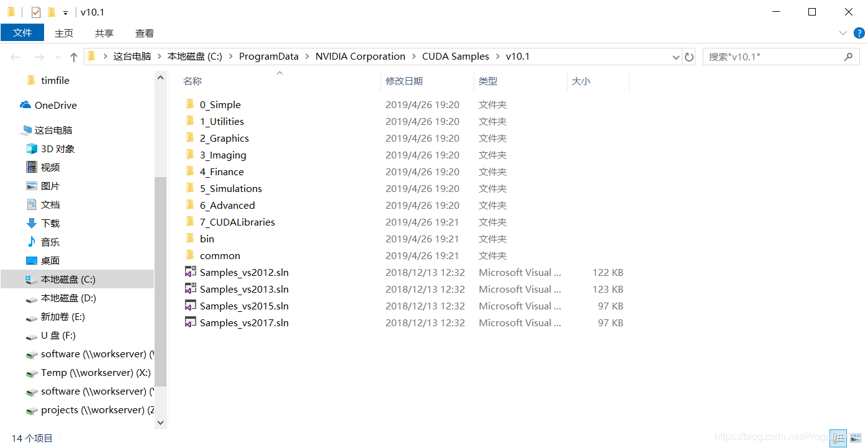Open the recent locations dropdown arrow
The height and width of the screenshot is (448, 868).
58,57
